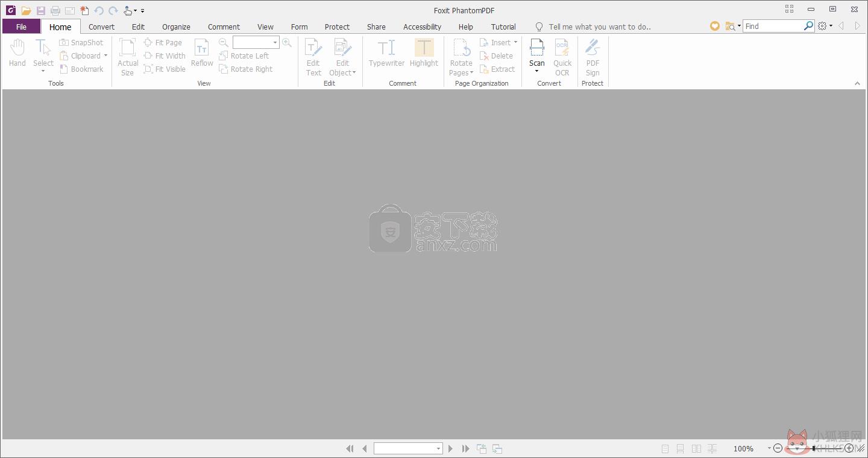Open PDF Sign tool

593,57
